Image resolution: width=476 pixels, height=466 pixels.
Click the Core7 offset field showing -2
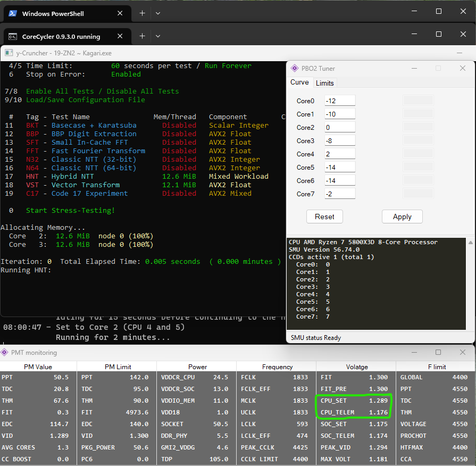[x=340, y=194]
